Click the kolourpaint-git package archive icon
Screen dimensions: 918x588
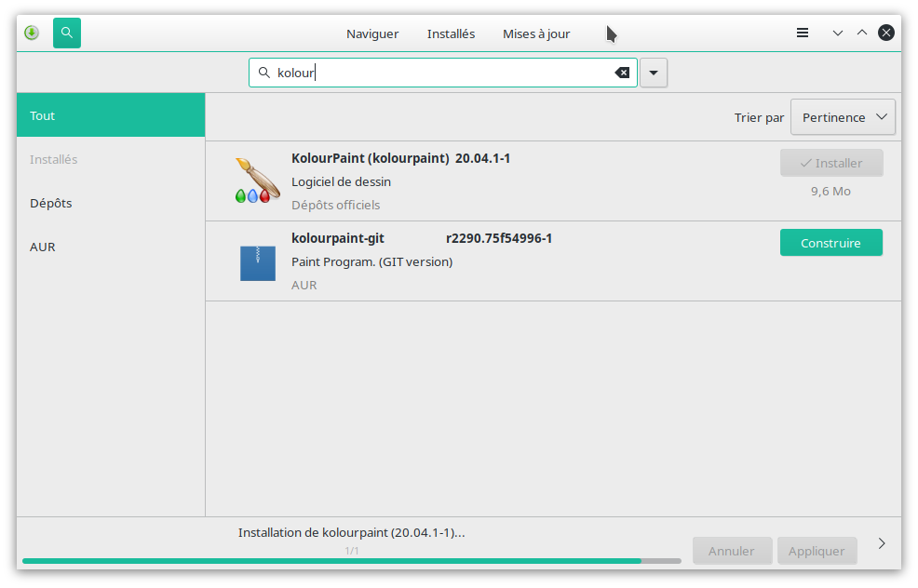click(x=258, y=261)
